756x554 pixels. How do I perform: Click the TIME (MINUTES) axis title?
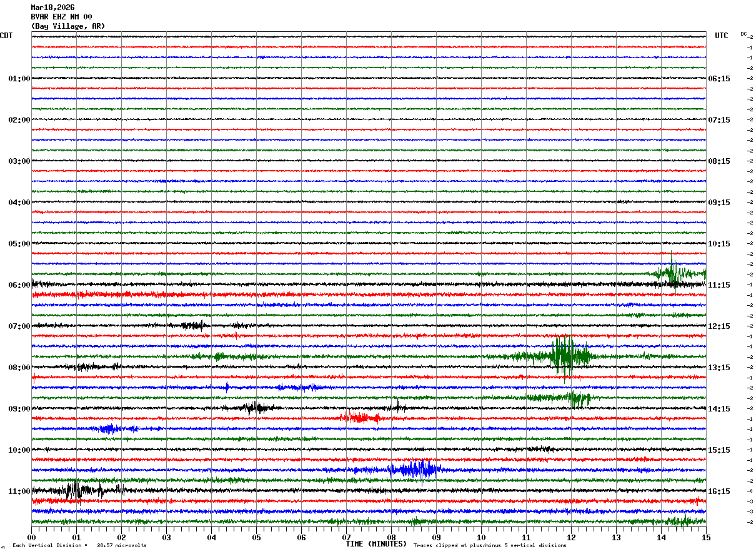[376, 544]
